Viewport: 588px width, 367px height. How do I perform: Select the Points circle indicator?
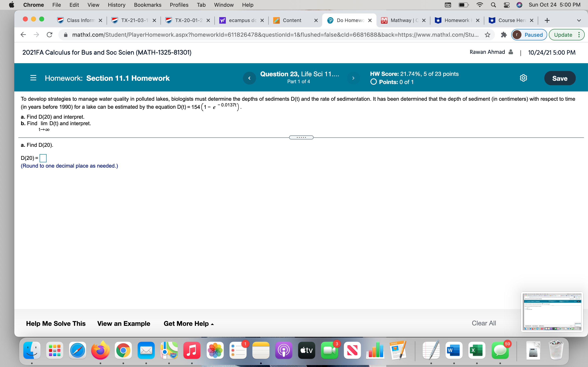pos(374,82)
